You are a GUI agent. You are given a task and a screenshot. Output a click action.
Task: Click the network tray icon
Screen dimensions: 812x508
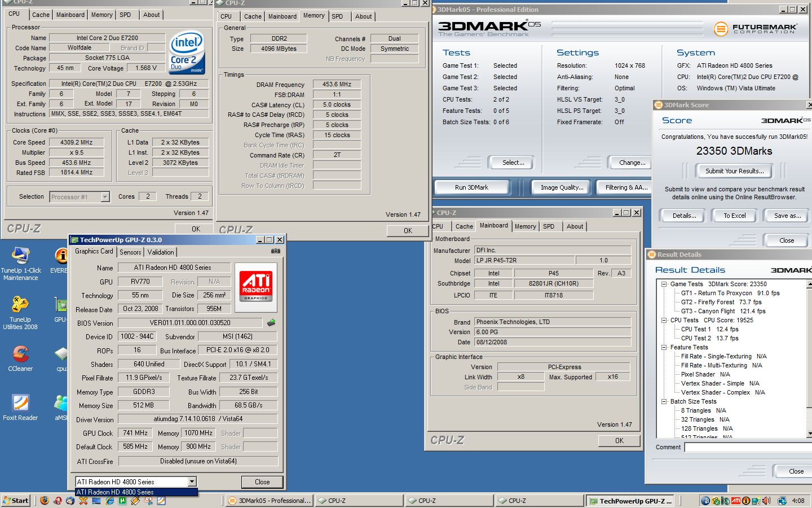(x=782, y=501)
